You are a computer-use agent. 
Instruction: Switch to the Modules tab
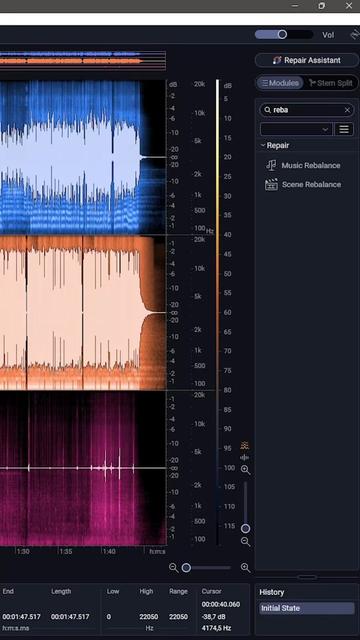click(280, 83)
